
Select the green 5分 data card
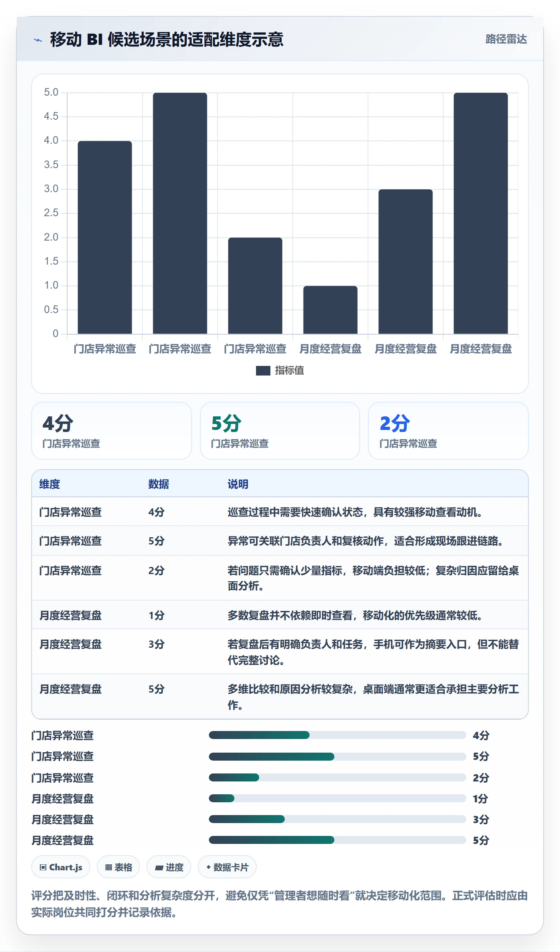click(280, 431)
